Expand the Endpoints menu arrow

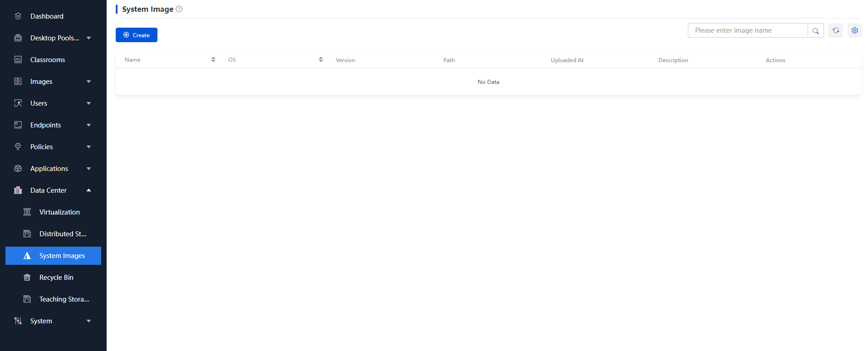89,125
